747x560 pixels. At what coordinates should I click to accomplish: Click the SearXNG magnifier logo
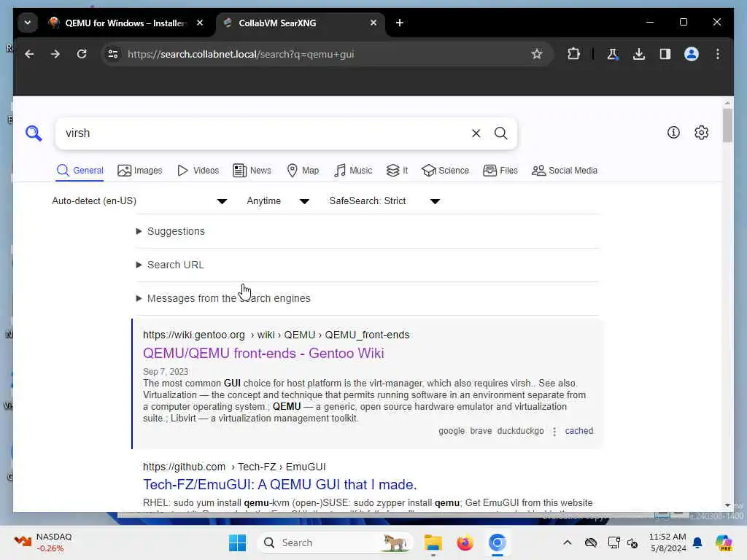tap(34, 133)
